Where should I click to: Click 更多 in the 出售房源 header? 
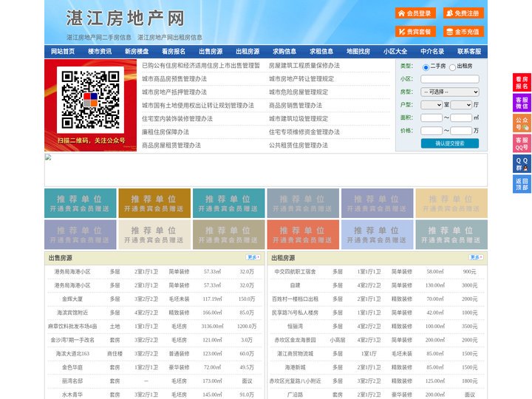coord(253,258)
